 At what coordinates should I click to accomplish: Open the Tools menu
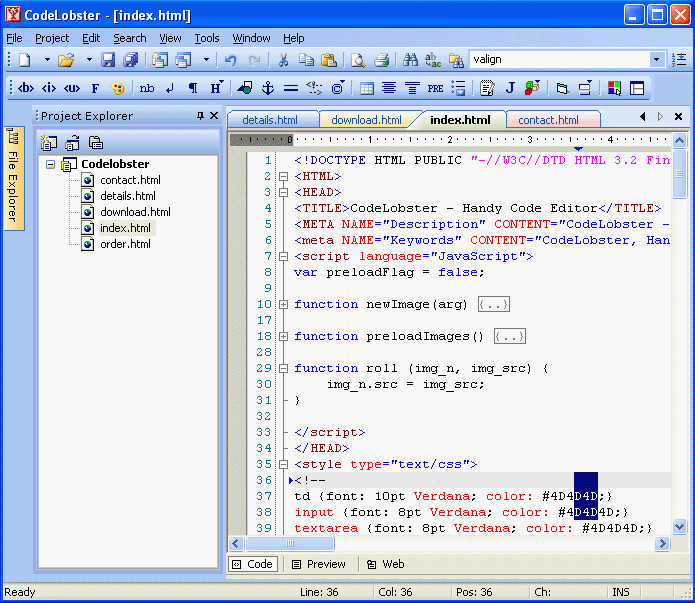(207, 38)
